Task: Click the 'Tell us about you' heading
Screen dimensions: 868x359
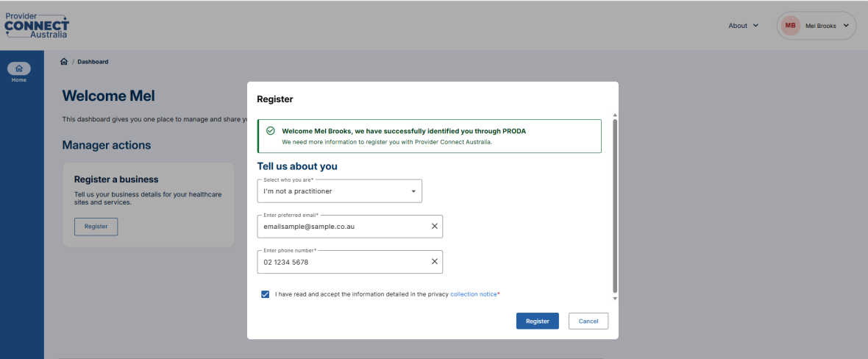Action: point(297,166)
